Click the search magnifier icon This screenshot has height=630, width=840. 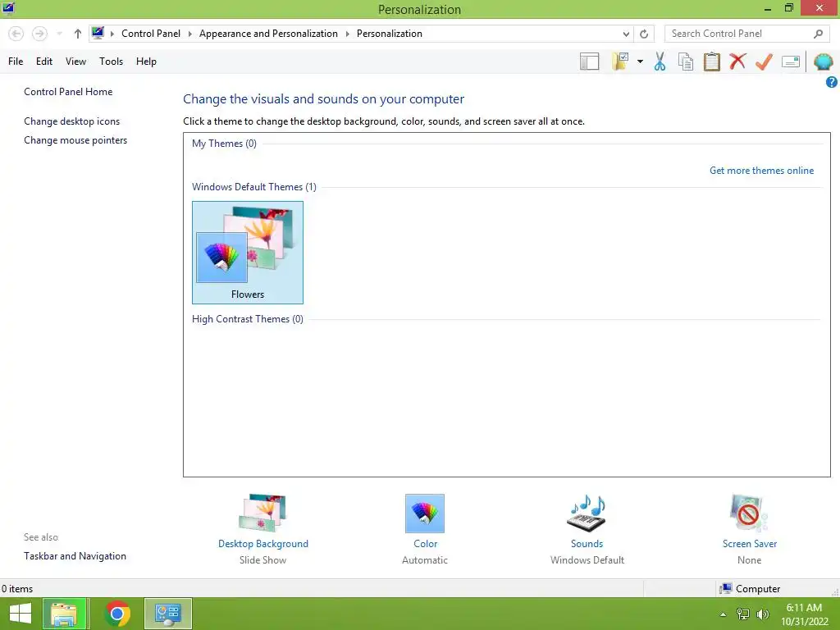tap(818, 34)
